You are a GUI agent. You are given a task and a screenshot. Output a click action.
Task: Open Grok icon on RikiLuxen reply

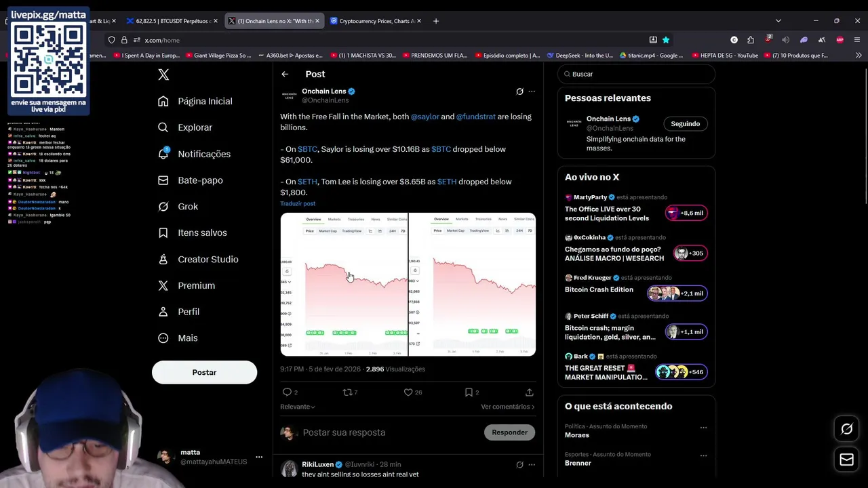coord(519,465)
